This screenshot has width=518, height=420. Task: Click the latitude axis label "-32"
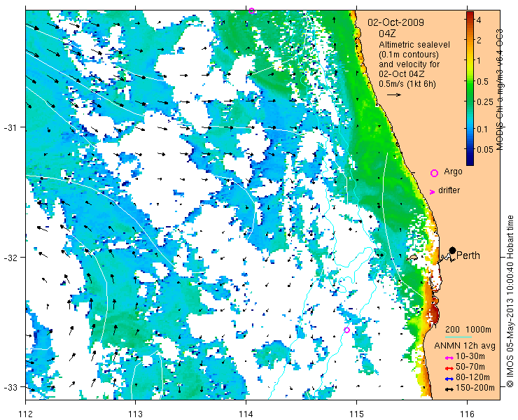[x=10, y=257]
